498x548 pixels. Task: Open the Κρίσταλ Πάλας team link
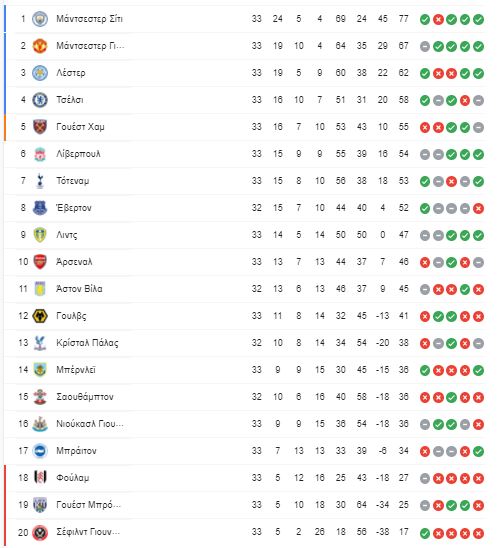pos(87,343)
